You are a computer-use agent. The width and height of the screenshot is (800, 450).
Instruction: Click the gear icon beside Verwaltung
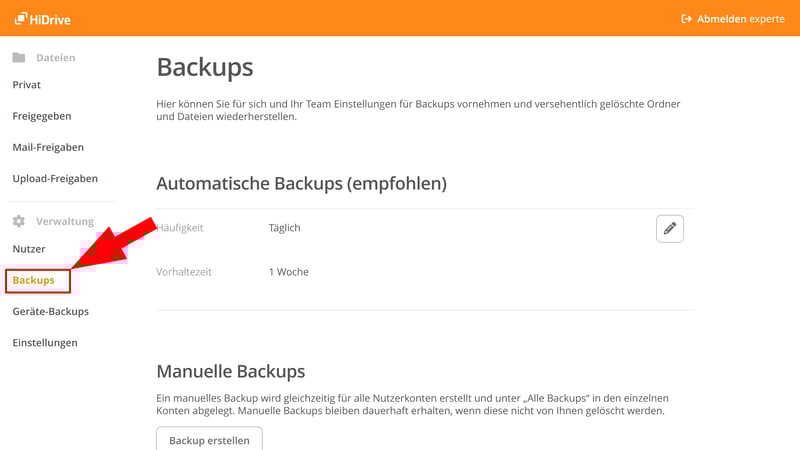click(19, 221)
